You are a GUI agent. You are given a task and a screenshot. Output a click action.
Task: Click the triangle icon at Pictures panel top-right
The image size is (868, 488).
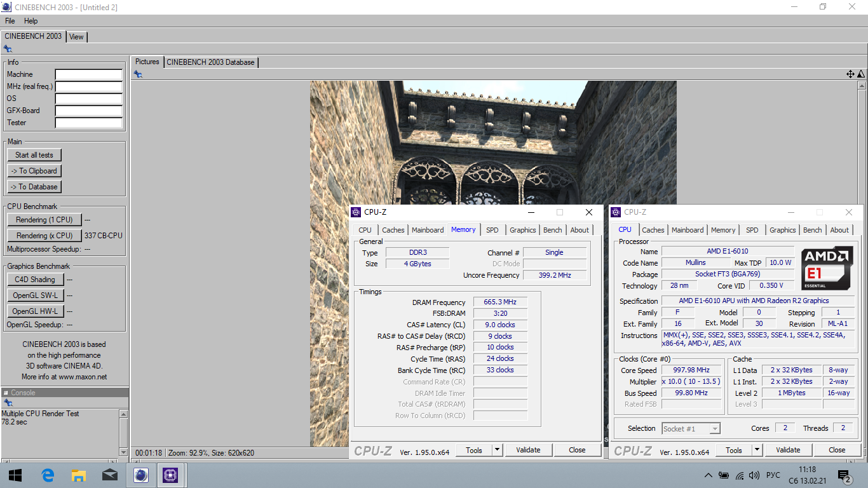click(861, 74)
